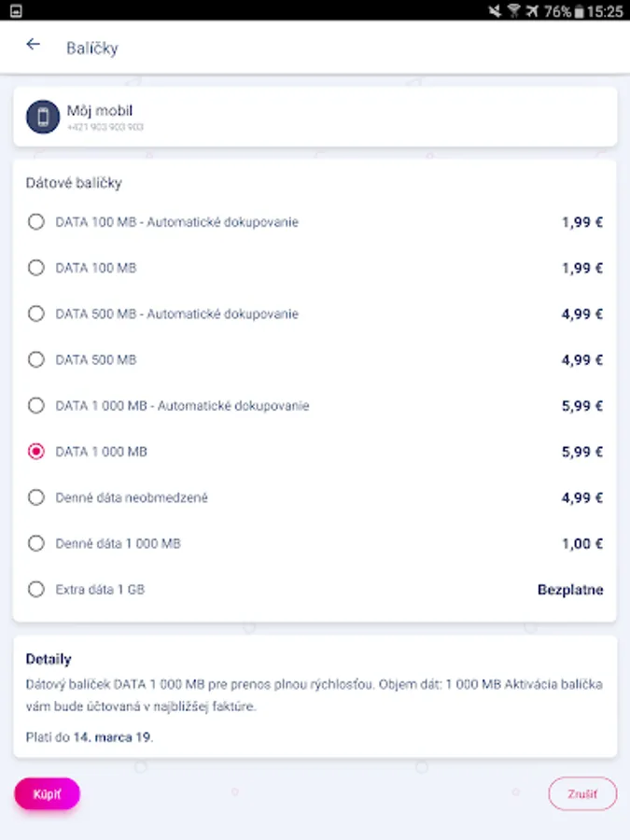This screenshot has width=630, height=840.
Task: Tap the Balíčky page title
Action: point(92,48)
